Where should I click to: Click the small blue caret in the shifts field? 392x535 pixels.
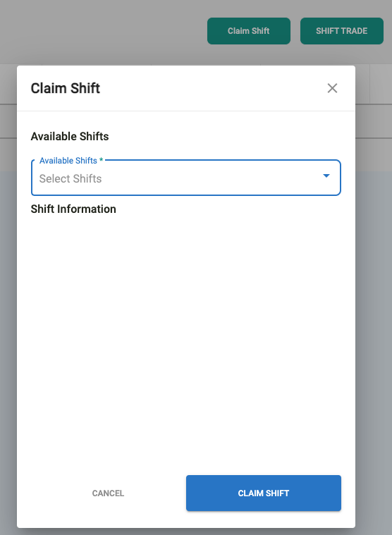326,176
